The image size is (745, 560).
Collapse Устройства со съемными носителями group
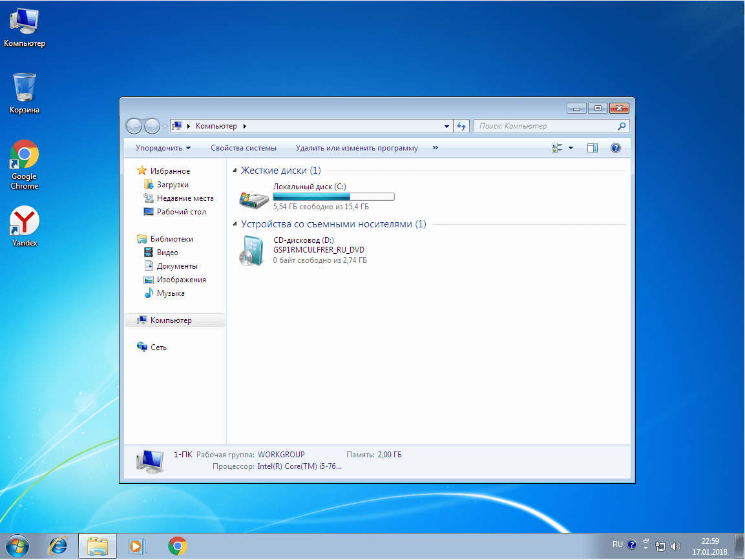(235, 224)
